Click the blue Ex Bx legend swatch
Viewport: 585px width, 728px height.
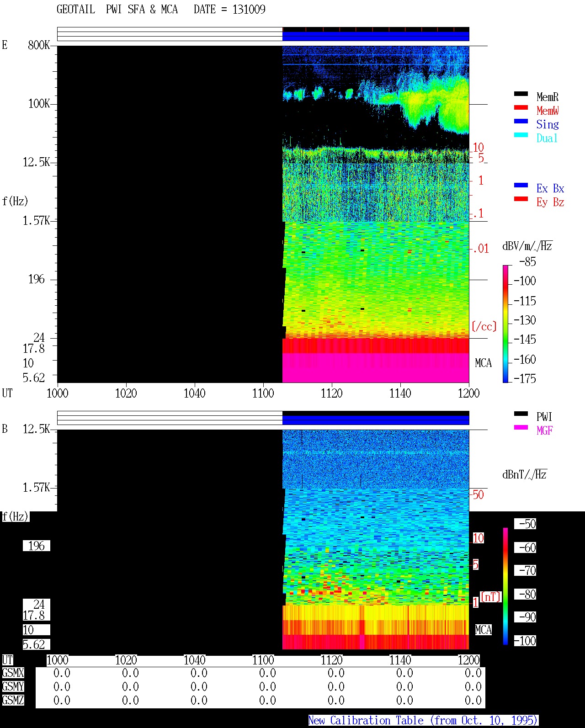pyautogui.click(x=521, y=185)
